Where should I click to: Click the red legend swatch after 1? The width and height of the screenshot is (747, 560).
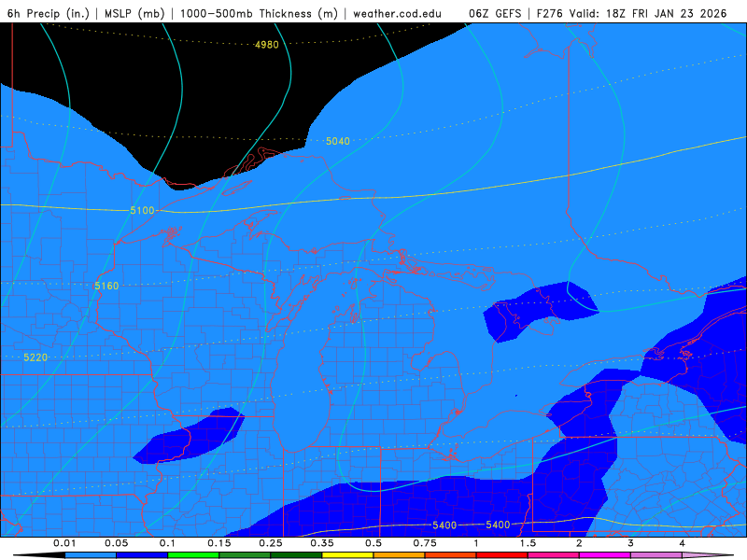click(502, 555)
